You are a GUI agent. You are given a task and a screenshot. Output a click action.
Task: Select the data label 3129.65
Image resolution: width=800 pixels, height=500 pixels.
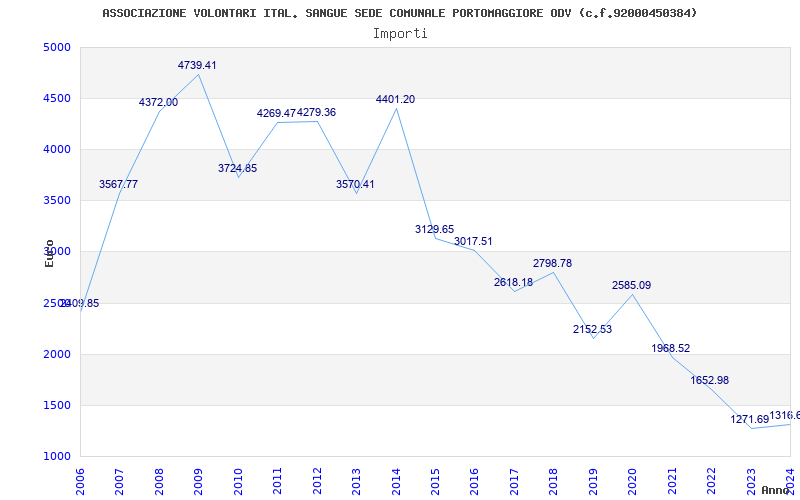point(434,229)
